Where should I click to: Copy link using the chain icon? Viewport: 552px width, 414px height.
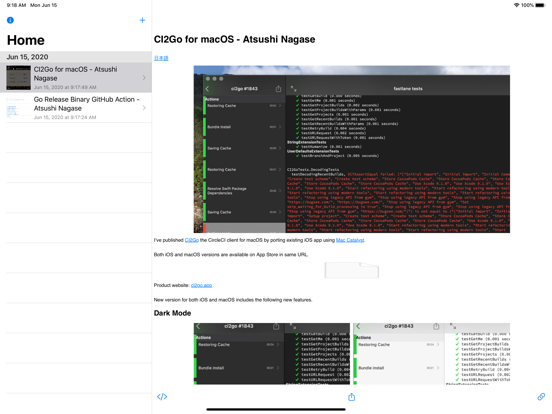pos(541,397)
